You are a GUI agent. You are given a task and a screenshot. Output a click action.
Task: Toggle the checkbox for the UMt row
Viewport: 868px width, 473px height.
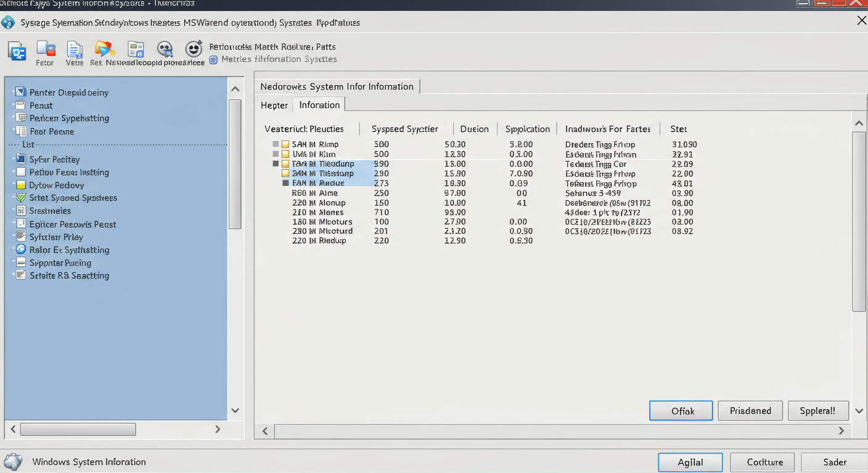coord(276,154)
